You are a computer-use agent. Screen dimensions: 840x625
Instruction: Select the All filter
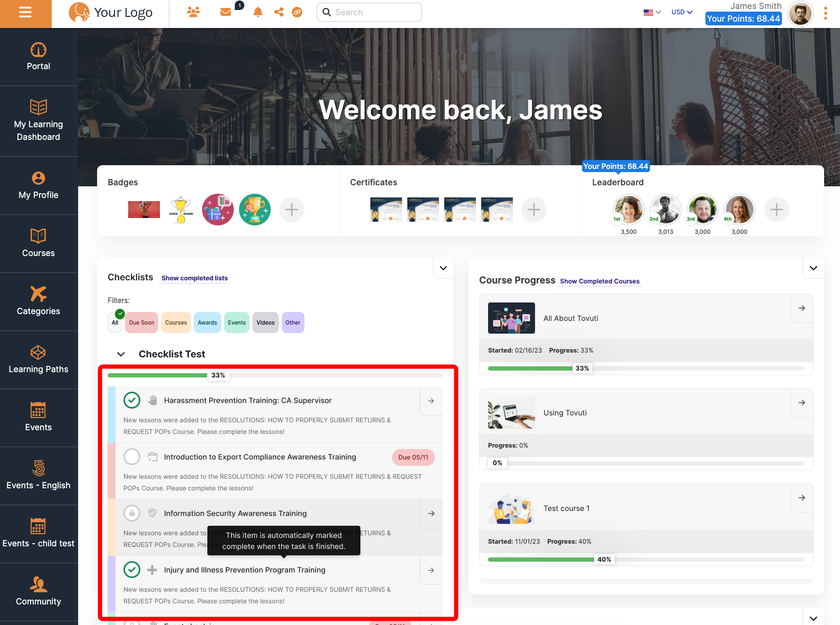pos(115,323)
